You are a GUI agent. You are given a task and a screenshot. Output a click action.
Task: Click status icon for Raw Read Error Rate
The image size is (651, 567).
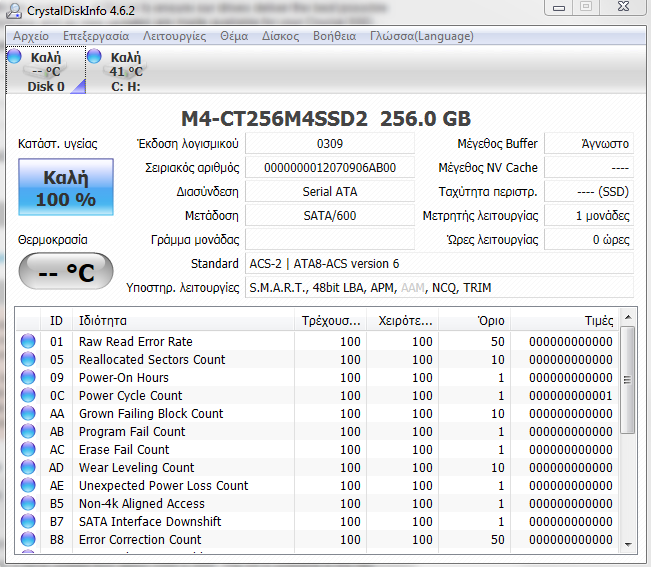pos(28,341)
